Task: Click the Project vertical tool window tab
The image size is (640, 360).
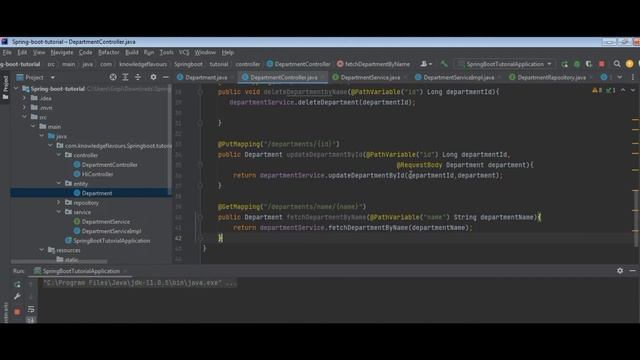Action: click(5, 87)
